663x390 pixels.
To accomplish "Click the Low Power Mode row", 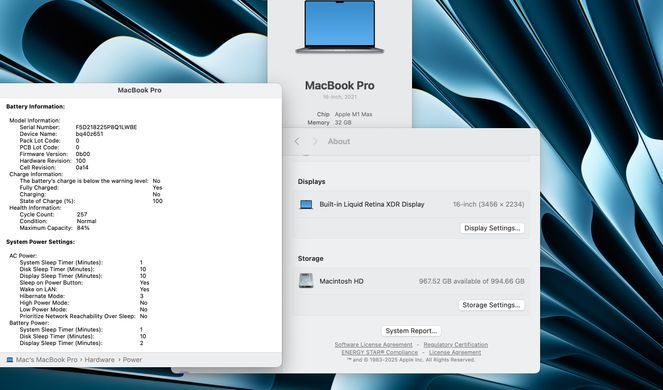I will click(x=83, y=310).
